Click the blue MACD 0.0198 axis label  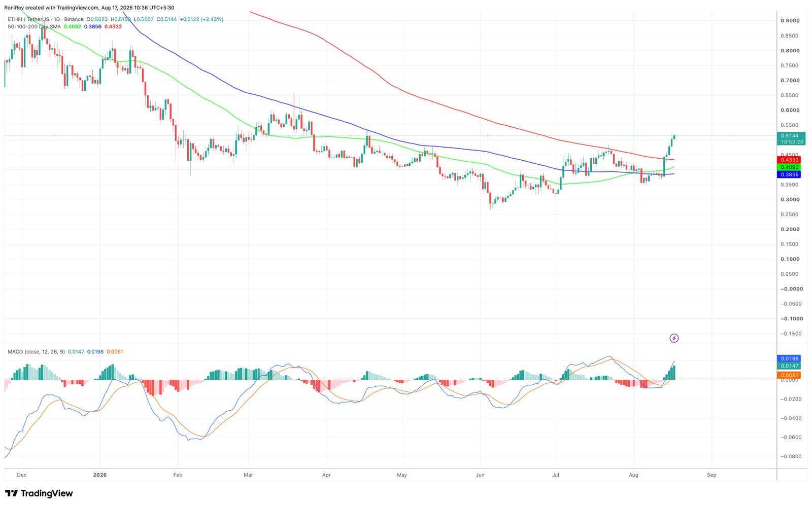[x=789, y=358]
